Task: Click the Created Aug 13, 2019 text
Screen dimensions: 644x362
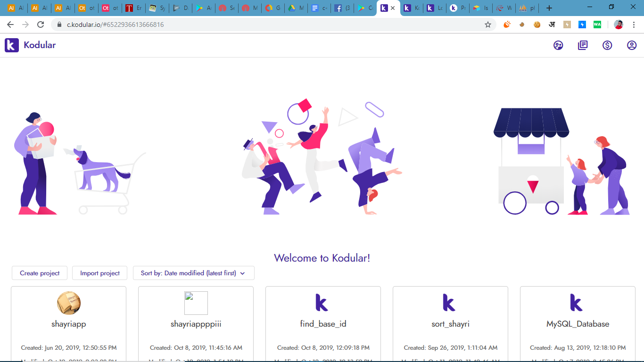Action: (x=578, y=348)
